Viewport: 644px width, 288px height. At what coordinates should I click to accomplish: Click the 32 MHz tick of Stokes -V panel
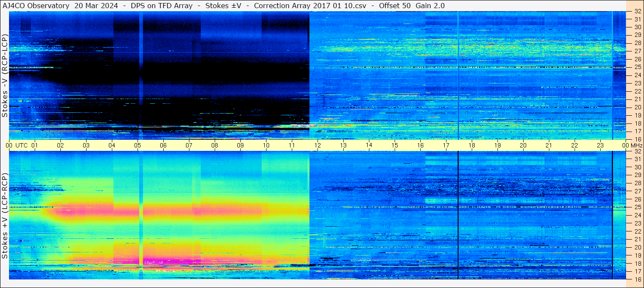[637, 12]
